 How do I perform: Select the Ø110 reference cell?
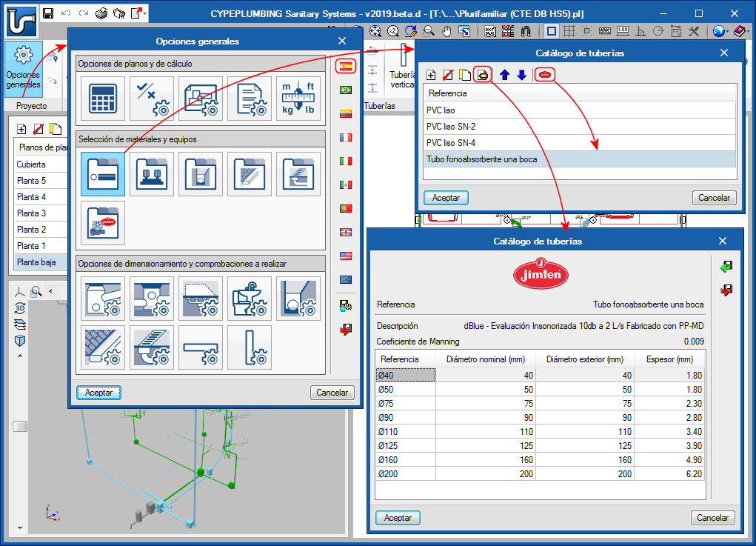[x=406, y=432]
